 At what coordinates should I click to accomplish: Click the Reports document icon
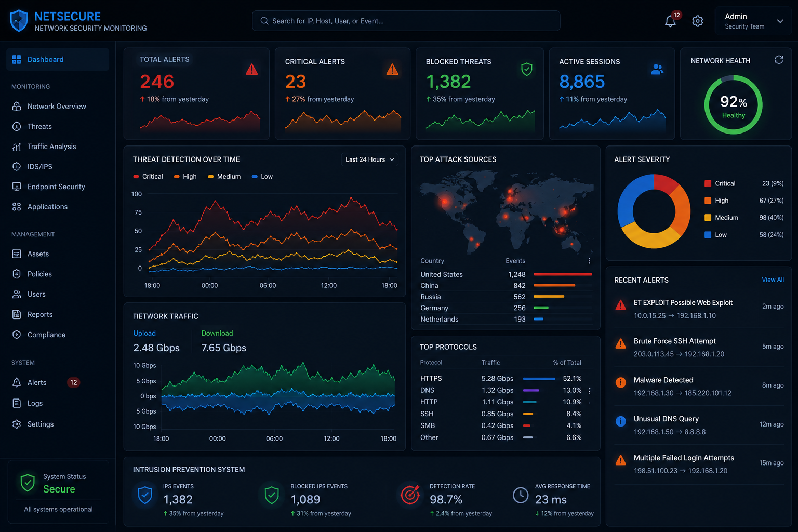coord(17,314)
